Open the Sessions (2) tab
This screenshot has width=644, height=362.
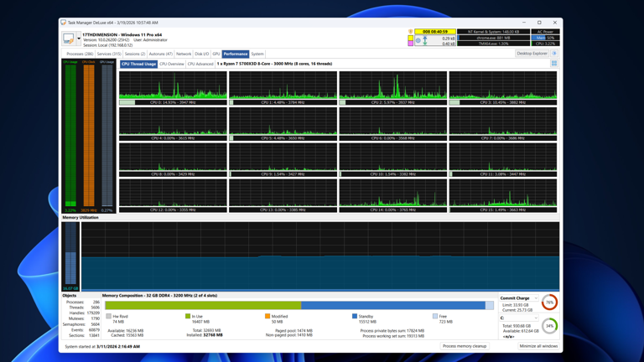tap(135, 54)
